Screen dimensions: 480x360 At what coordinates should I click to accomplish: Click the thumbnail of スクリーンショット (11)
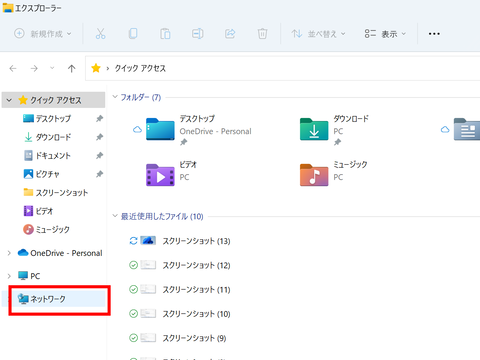pos(148,289)
